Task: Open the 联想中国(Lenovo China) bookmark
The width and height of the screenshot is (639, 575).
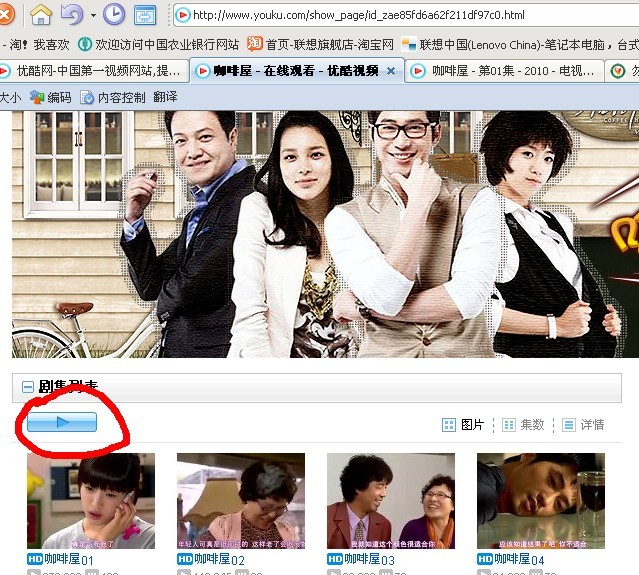Action: pyautogui.click(x=529, y=44)
